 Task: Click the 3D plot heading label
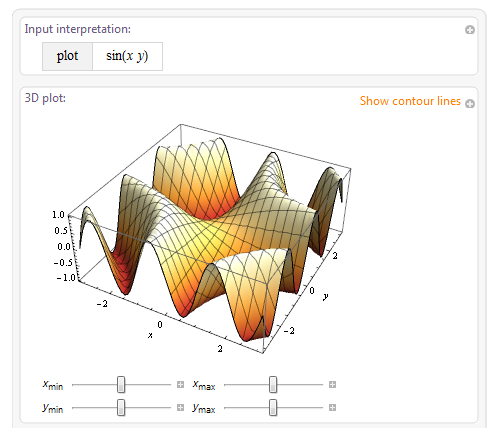pos(45,98)
